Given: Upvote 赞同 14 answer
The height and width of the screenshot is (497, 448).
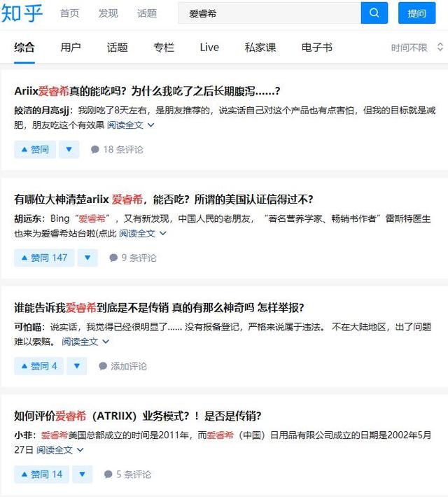Looking at the screenshot, I should tap(41, 475).
